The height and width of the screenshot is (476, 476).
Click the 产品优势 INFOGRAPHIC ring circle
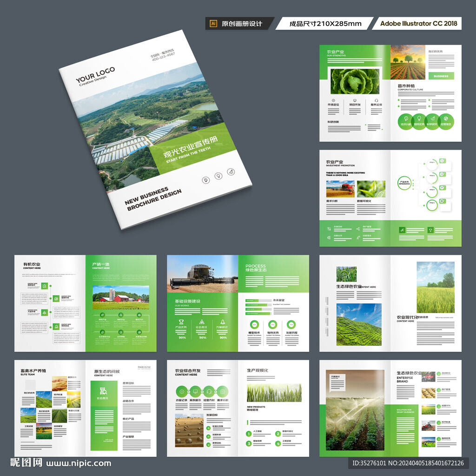tap(404, 183)
